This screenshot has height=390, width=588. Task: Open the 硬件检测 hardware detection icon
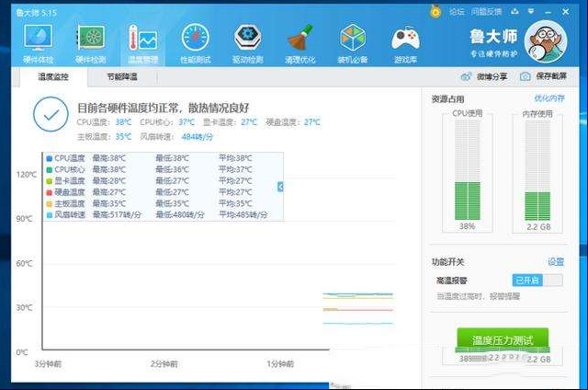(x=90, y=43)
